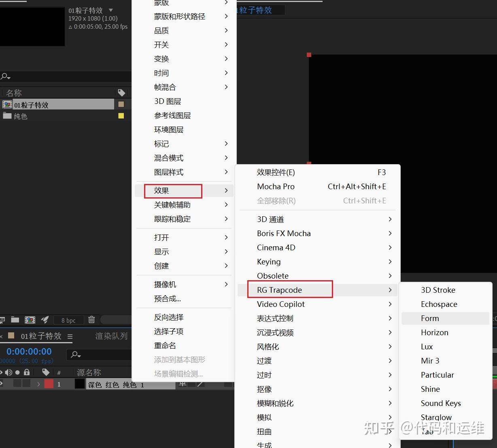Click the project flowchart icon at panel bottom
Screen dimensions: 497x448
[x=3, y=320]
